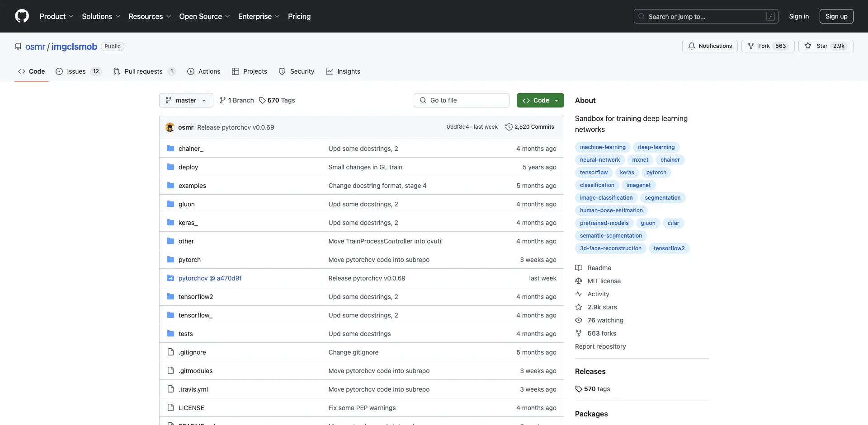The image size is (868, 425).
Task: Click the GitHub logo icon
Action: [22, 16]
